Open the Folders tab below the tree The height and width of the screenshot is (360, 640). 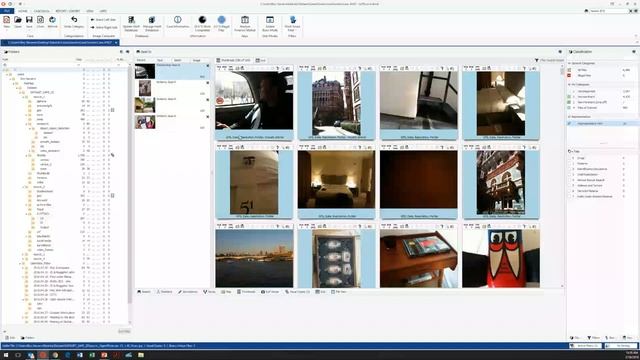click(28, 338)
